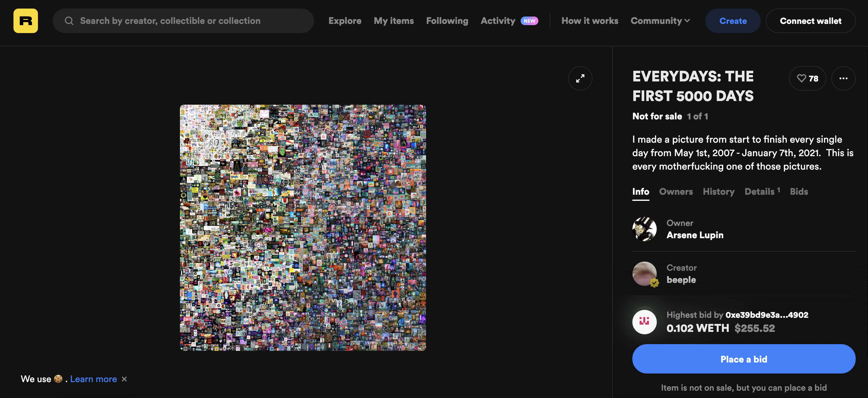Click Place a bid button
The height and width of the screenshot is (398, 868).
744,359
